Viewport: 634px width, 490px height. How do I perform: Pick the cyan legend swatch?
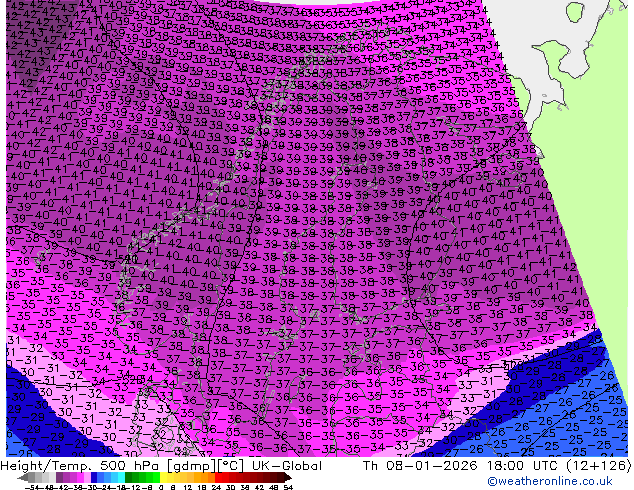(121, 477)
